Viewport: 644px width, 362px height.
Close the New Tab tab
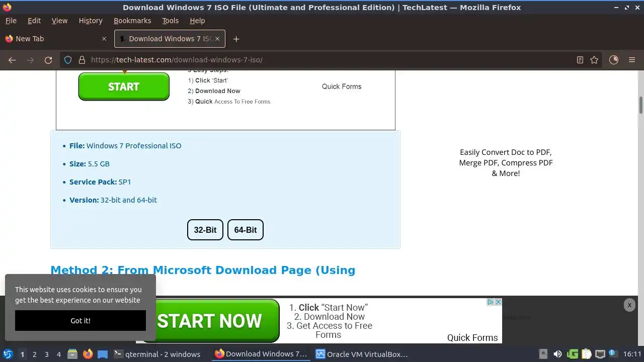pos(104,39)
